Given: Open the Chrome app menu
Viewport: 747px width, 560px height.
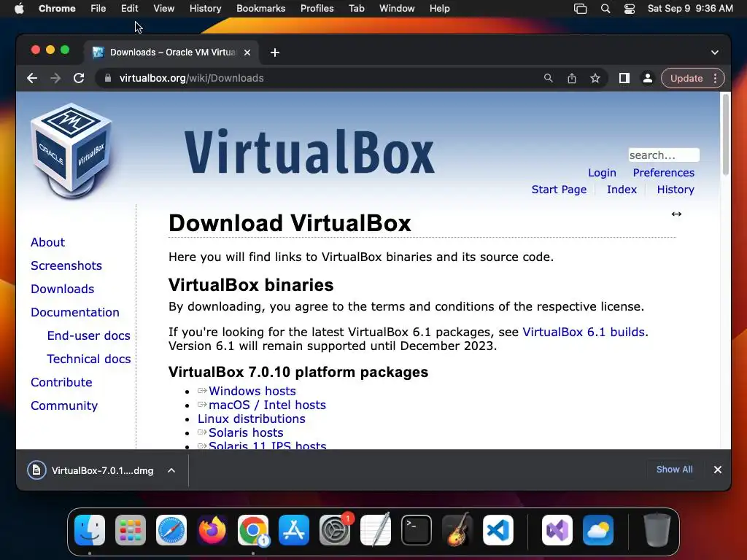Looking at the screenshot, I should coord(57,9).
